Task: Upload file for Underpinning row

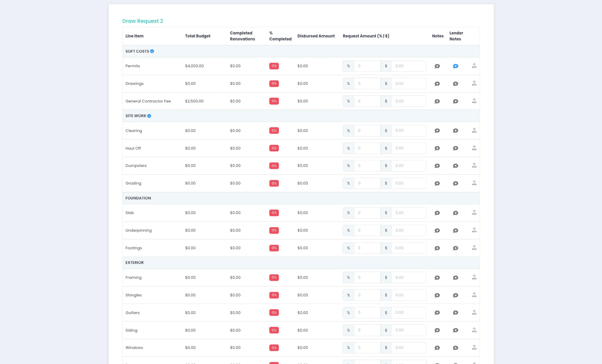Action: click(x=474, y=230)
